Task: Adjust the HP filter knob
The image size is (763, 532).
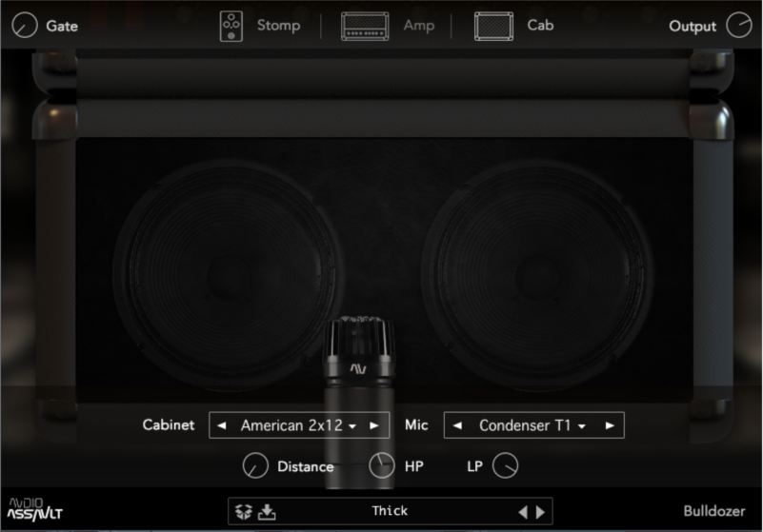Action: (x=381, y=465)
